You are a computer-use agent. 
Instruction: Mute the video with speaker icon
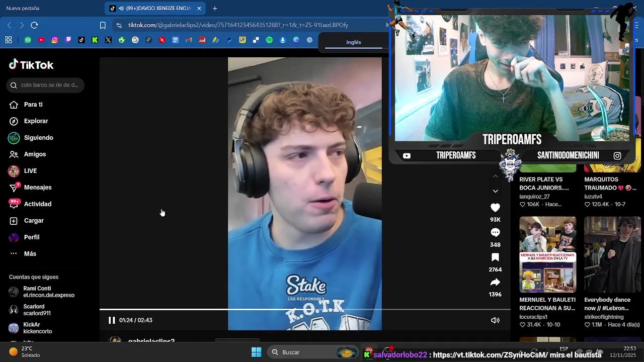(x=495, y=320)
